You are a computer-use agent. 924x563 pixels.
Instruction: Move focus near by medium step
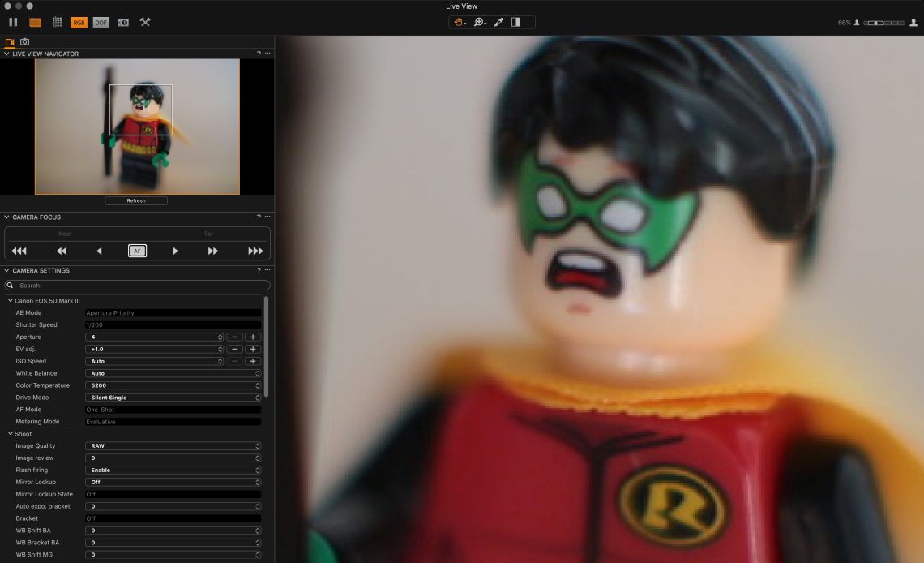point(62,251)
